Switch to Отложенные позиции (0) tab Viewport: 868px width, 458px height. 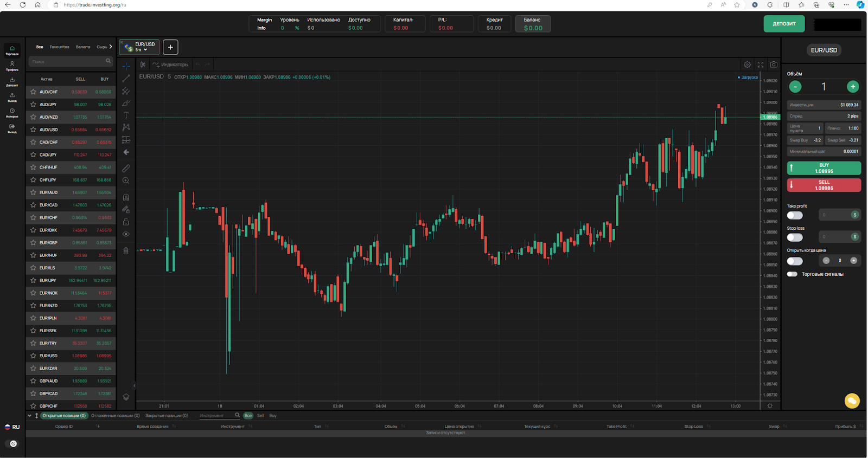(115, 416)
